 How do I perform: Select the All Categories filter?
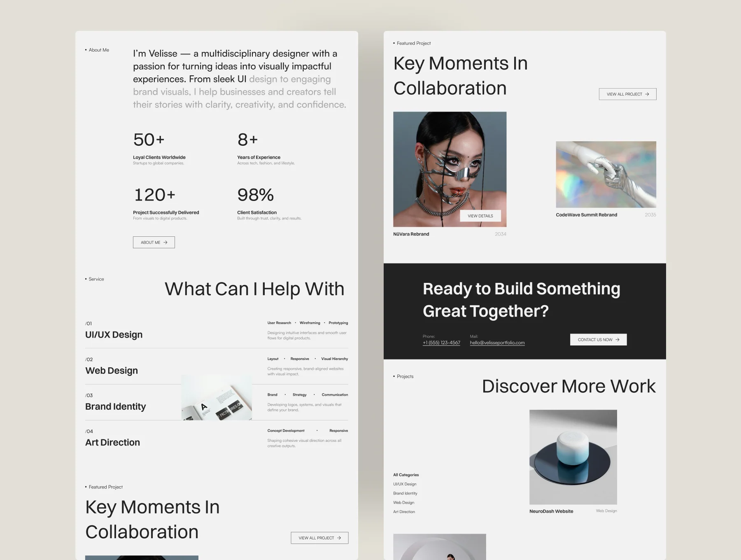(x=406, y=475)
